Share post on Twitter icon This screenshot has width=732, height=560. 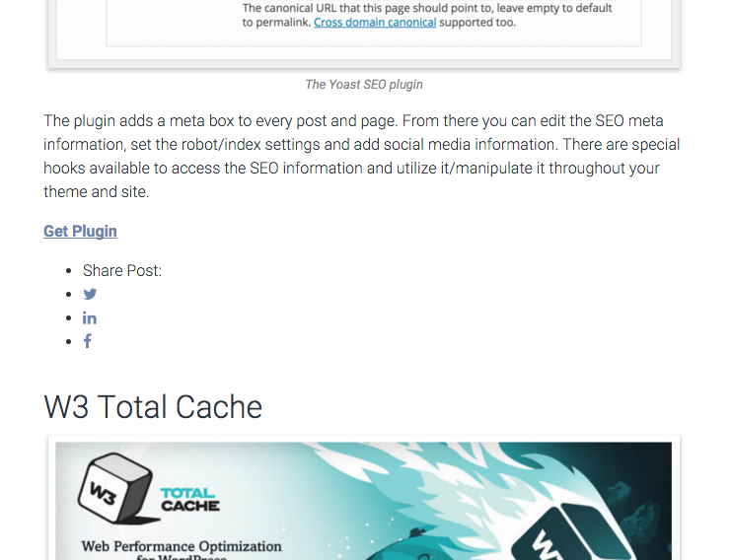[90, 294]
